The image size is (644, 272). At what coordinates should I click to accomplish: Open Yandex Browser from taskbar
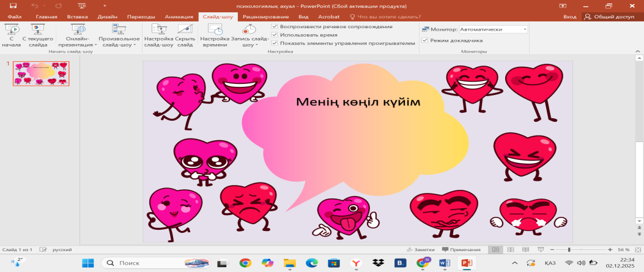(356, 263)
